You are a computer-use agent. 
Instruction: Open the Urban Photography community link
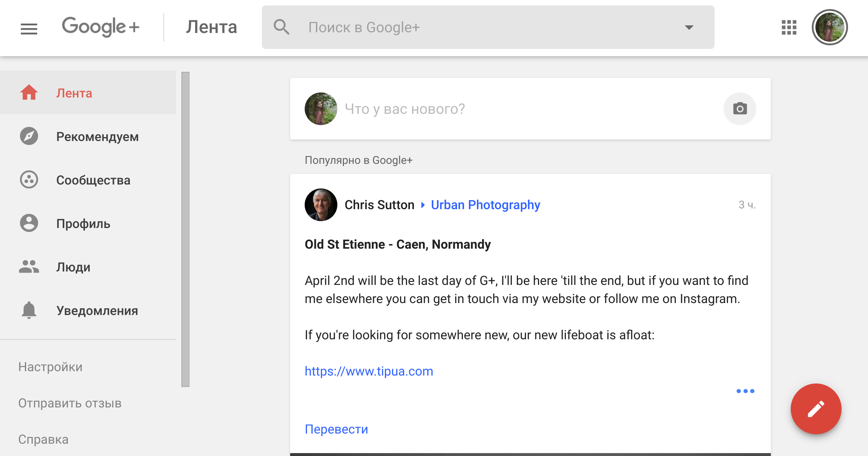click(485, 205)
